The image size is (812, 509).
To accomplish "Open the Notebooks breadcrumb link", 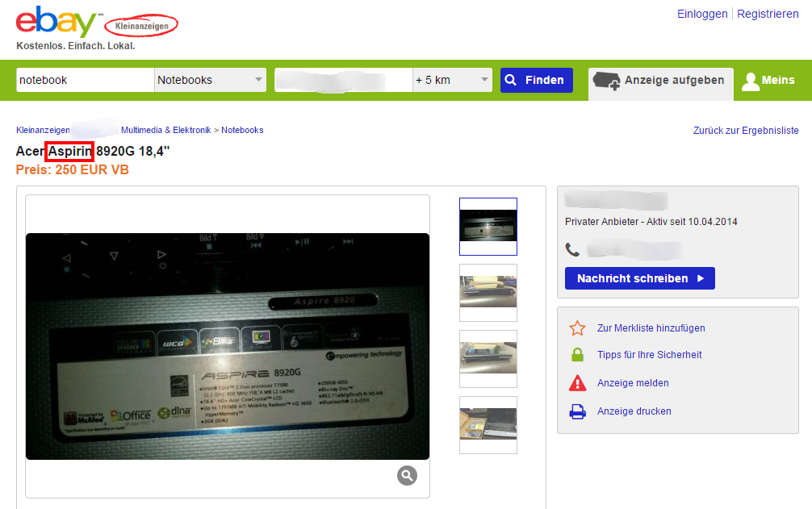I will (x=242, y=131).
